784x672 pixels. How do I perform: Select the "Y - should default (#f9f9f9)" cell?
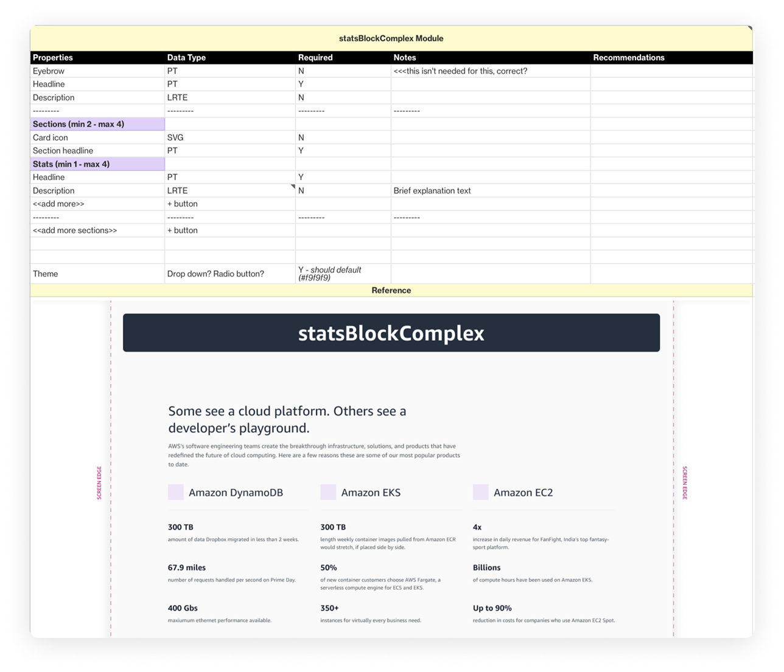[x=343, y=273]
